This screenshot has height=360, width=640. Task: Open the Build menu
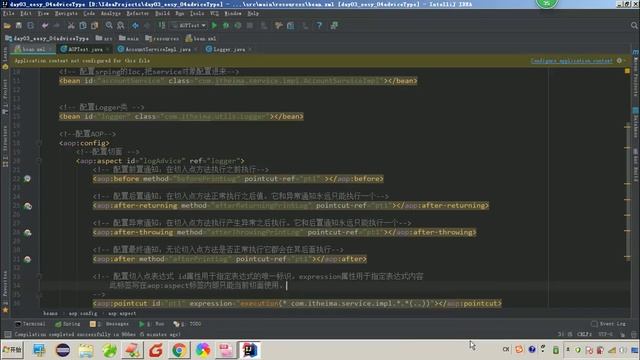click(162, 13)
